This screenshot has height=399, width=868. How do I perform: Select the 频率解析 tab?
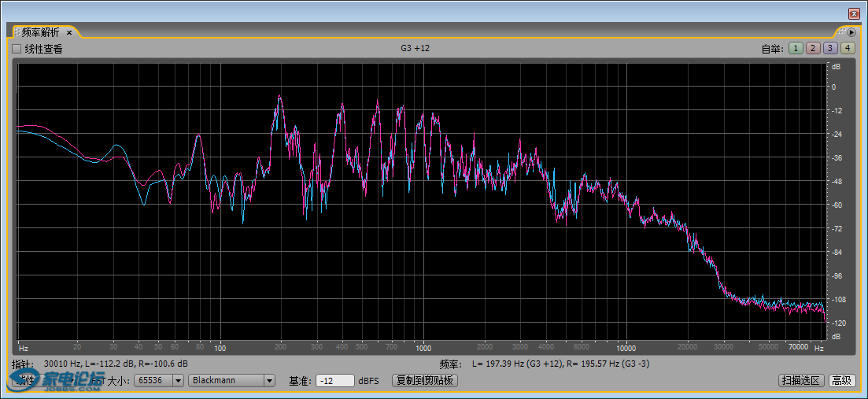tap(40, 32)
